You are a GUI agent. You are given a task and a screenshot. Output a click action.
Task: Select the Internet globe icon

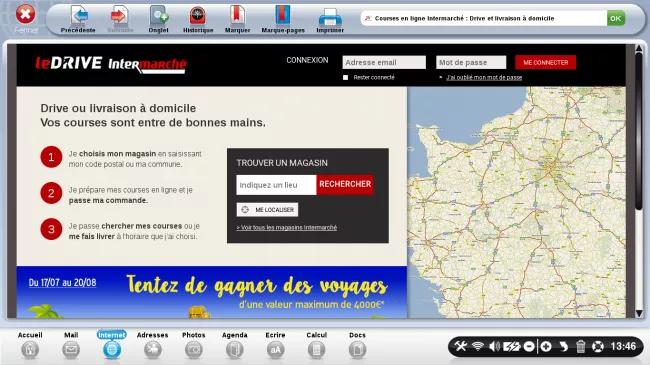[x=112, y=350]
